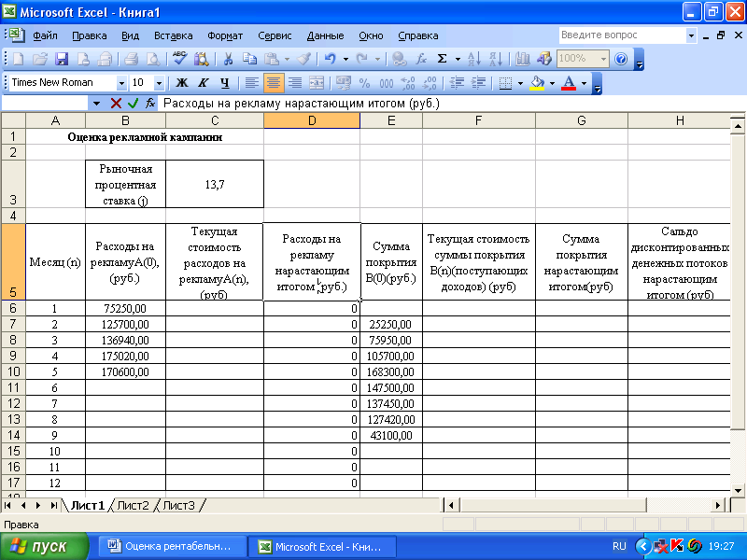Click the formula bar text field
Viewport: 747px width, 560px height.
tap(453, 104)
